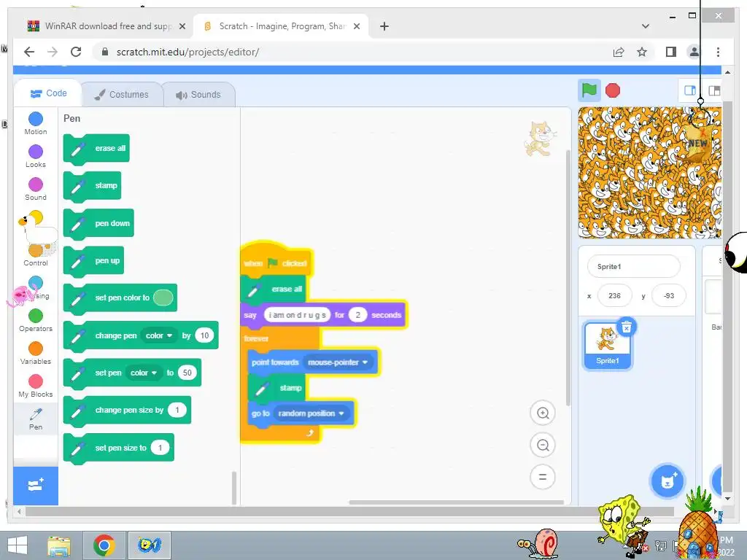747x560 pixels.
Task: Switch to the Code tab
Action: pyautogui.click(x=48, y=93)
